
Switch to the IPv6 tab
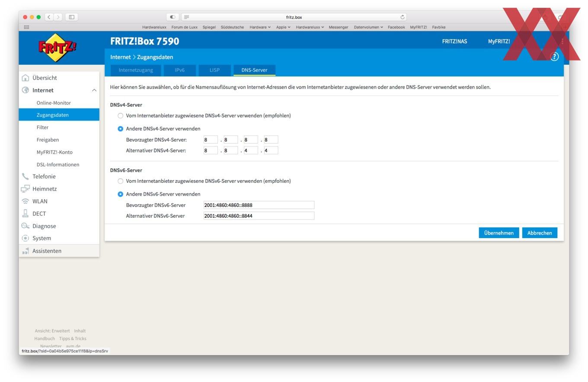tap(180, 70)
